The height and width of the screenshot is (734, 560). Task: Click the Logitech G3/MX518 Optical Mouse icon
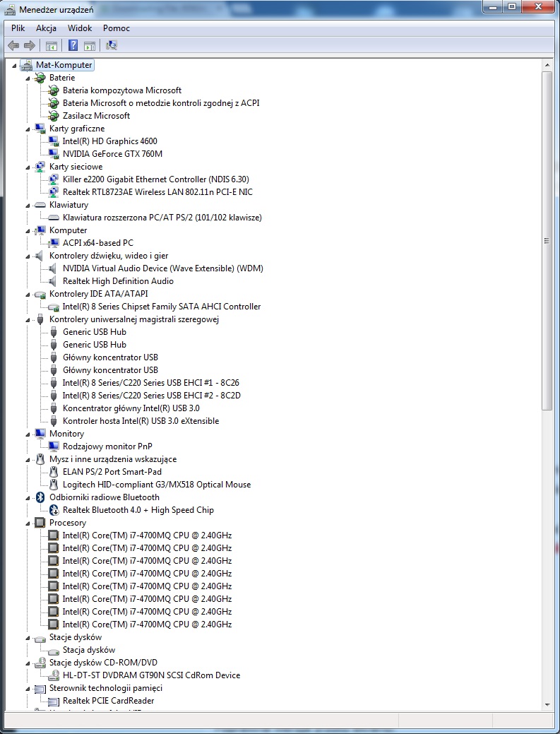(54, 485)
